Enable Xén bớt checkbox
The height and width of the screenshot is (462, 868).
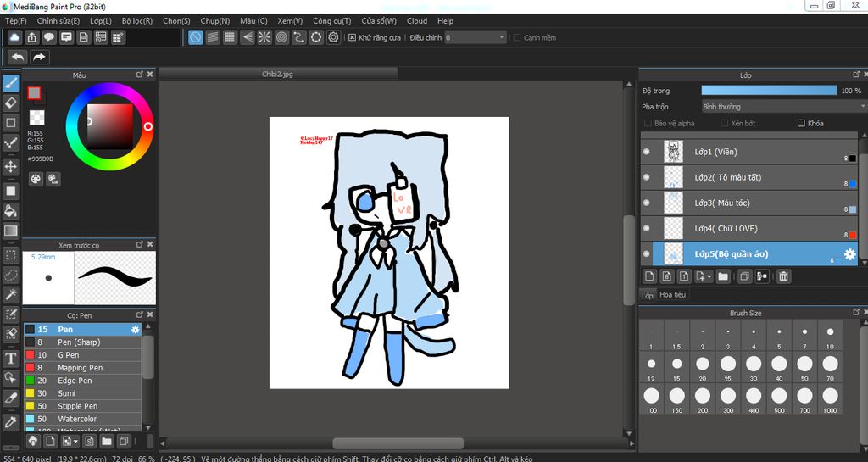tap(724, 123)
